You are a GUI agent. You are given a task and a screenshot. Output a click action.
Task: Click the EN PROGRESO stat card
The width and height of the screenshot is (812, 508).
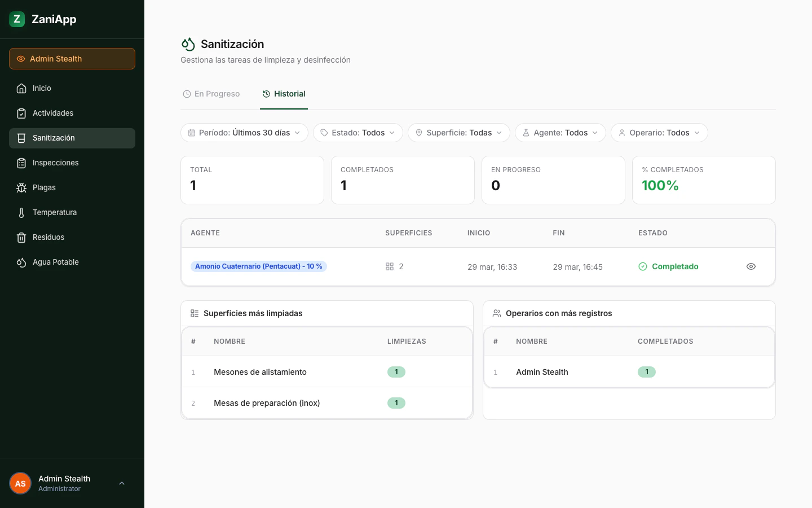point(553,180)
